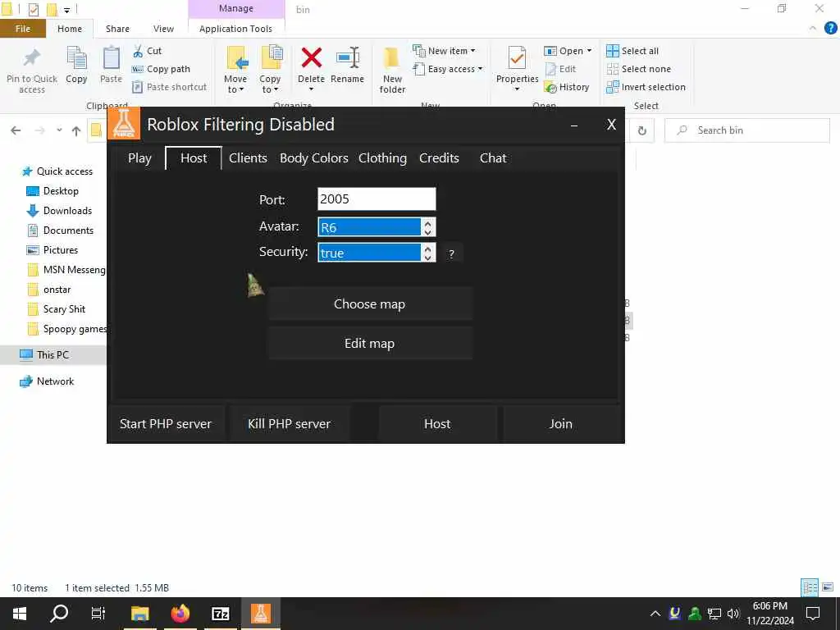This screenshot has height=630, width=840.
Task: Click the Pin to Quick access icon
Action: (32, 58)
